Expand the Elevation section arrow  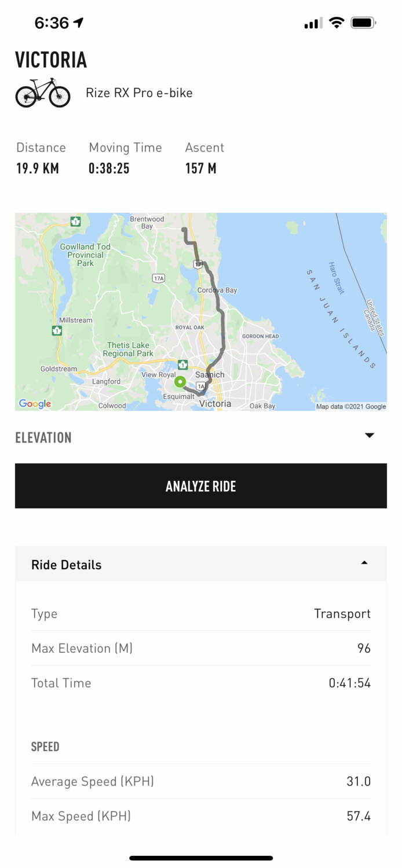point(370,435)
